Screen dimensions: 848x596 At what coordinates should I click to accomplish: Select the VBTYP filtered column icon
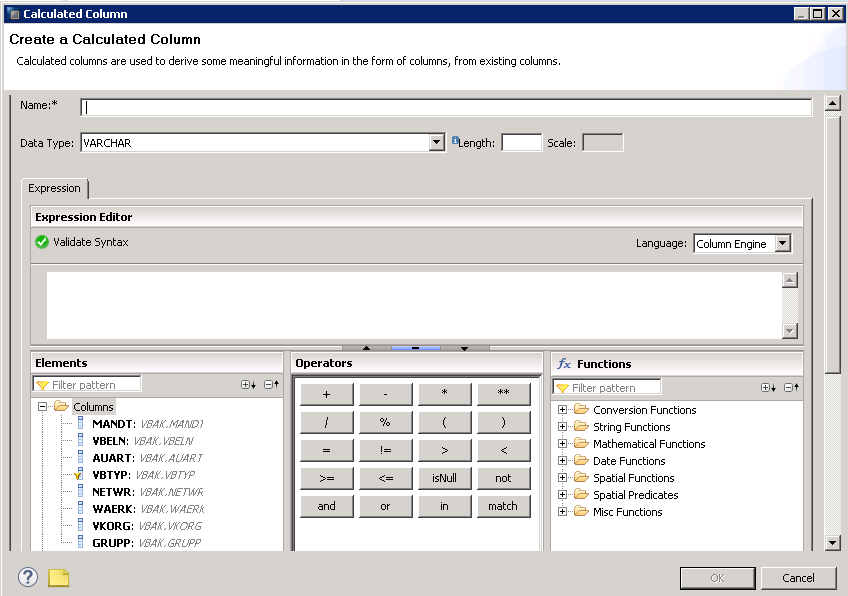coord(79,474)
